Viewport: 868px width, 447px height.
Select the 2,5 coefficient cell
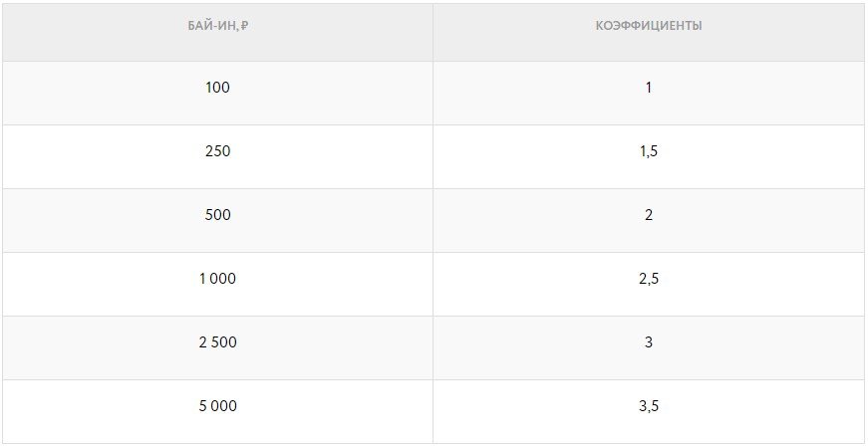(x=648, y=279)
